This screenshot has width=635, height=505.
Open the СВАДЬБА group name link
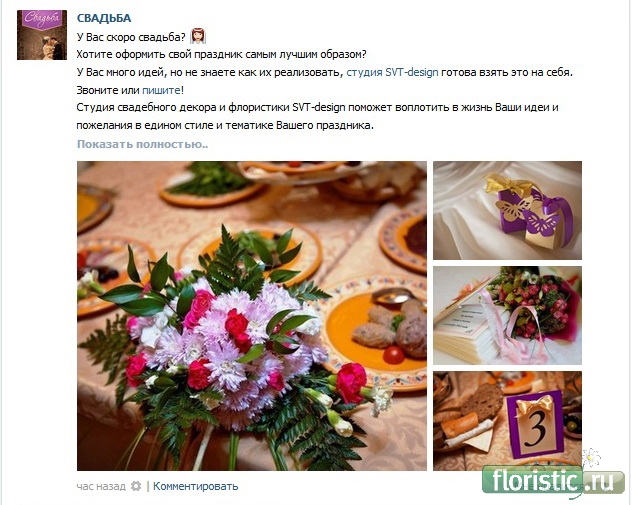click(x=104, y=18)
